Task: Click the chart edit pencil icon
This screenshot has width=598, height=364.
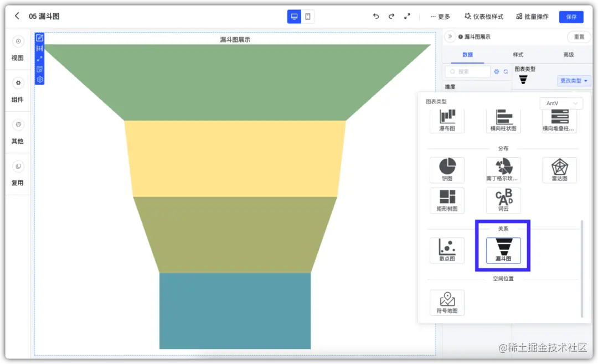Action: (40, 38)
